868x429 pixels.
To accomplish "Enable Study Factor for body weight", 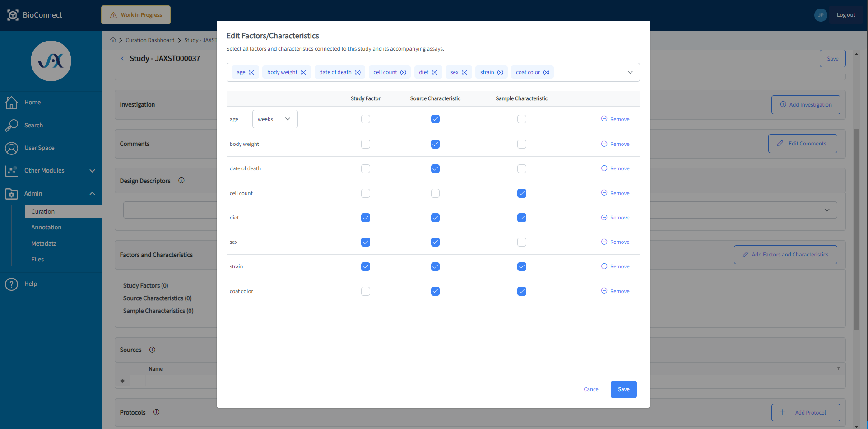I will point(366,144).
